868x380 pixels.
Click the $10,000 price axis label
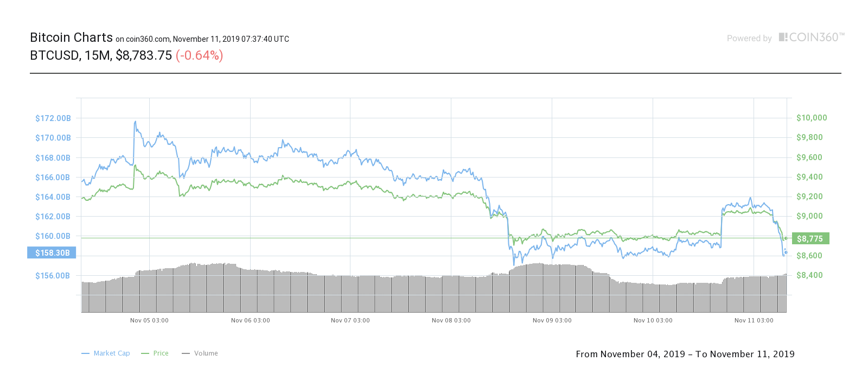[812, 118]
